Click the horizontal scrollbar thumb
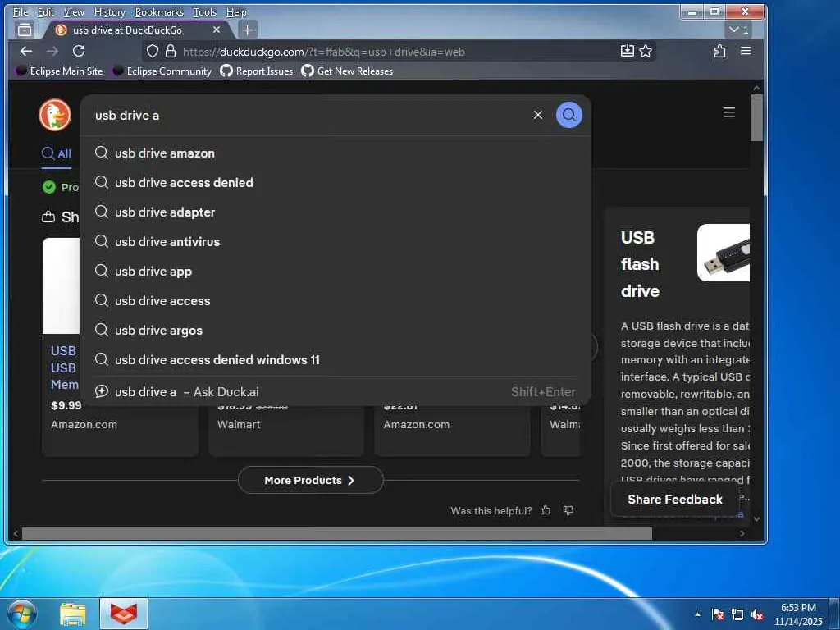Viewport: 840px width, 630px height. 336,533
